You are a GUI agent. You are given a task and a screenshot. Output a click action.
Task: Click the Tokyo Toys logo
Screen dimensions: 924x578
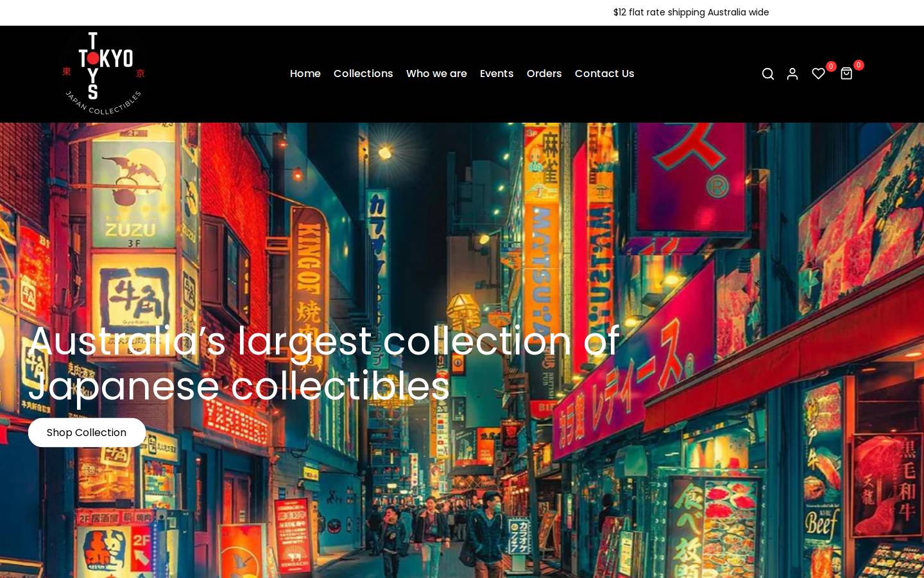[103, 74]
